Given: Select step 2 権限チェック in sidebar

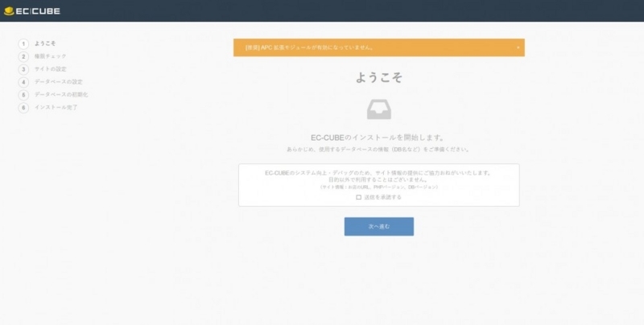Looking at the screenshot, I should click(x=43, y=56).
